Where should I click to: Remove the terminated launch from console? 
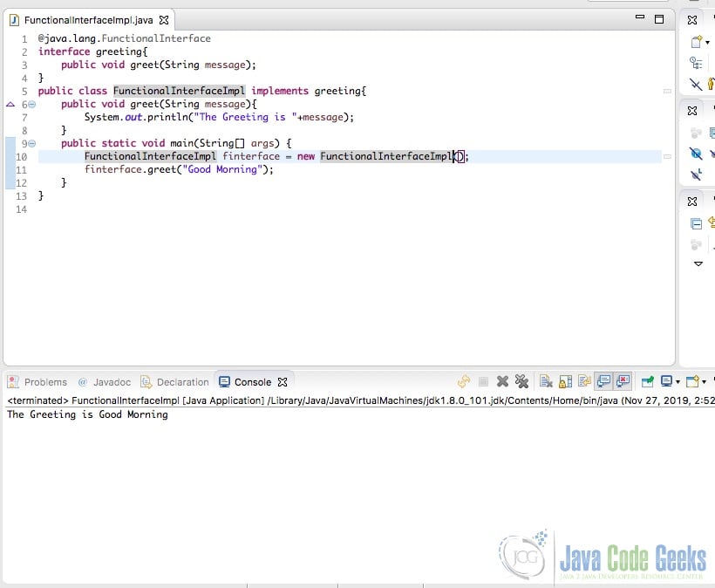pos(502,381)
